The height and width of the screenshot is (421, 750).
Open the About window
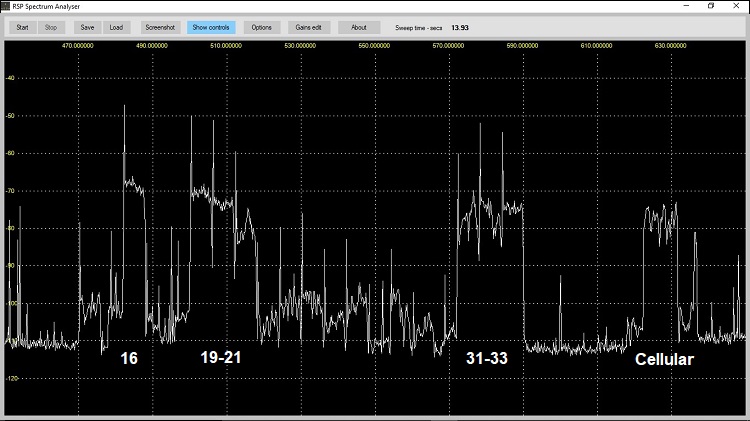358,27
